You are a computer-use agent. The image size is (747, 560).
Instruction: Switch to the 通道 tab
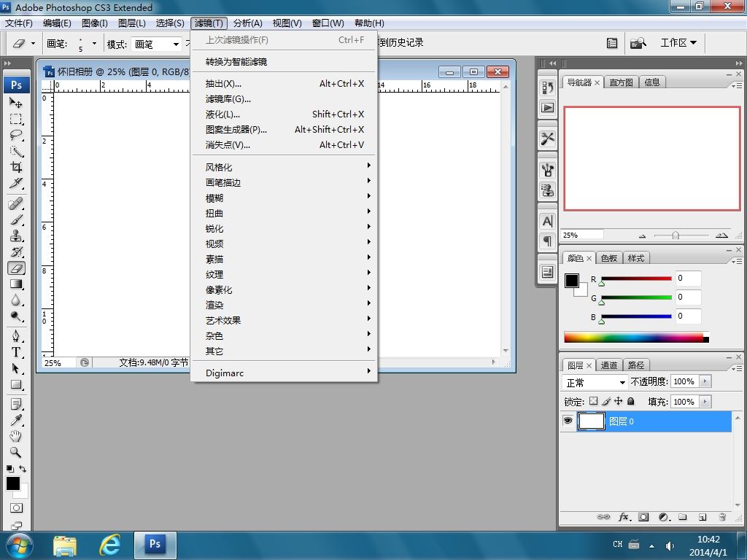609,365
